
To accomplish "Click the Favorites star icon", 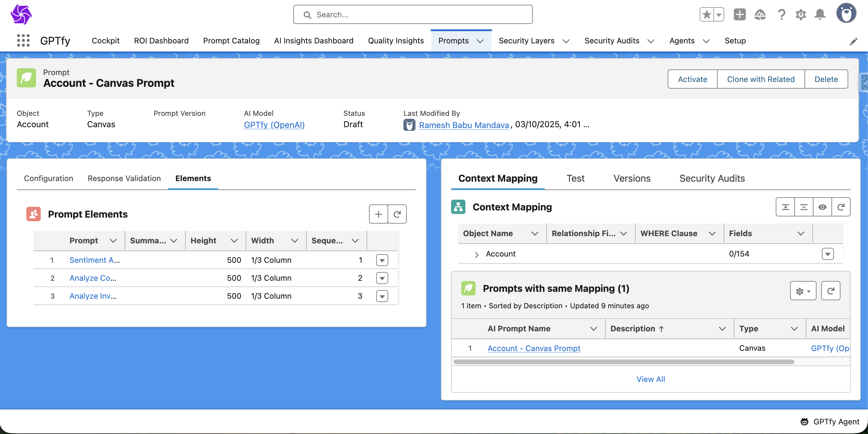I will (x=707, y=14).
